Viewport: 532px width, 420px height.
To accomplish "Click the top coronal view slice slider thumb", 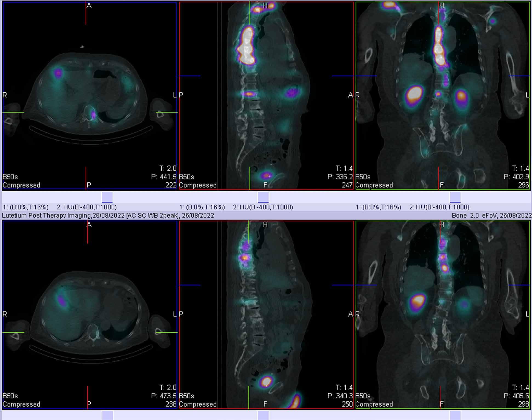I will pyautogui.click(x=455, y=197).
